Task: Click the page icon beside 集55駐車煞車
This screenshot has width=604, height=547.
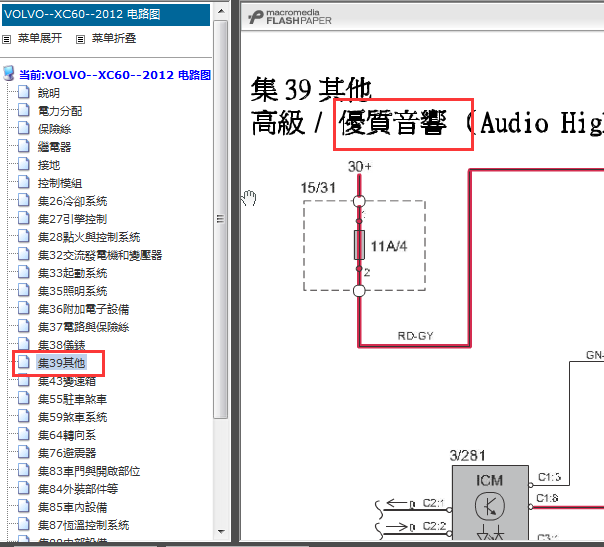Action: click(24, 399)
